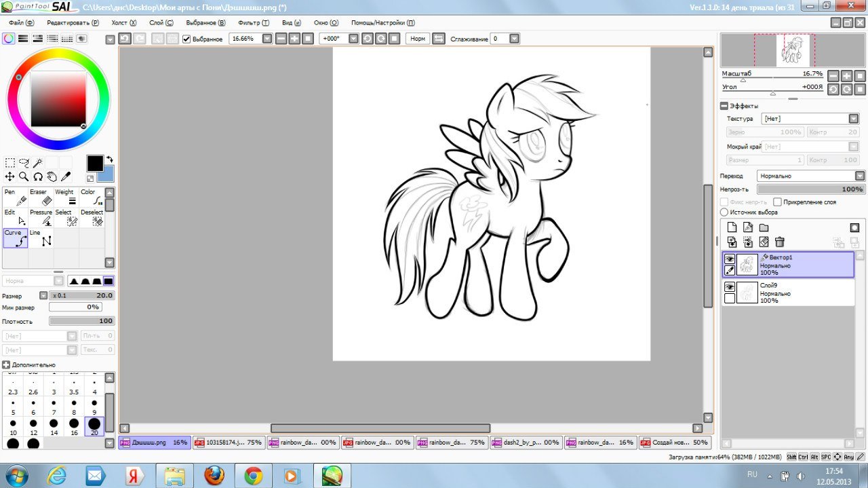The width and height of the screenshot is (868, 488).
Task: Open the Редактировать menu
Action: [x=73, y=22]
